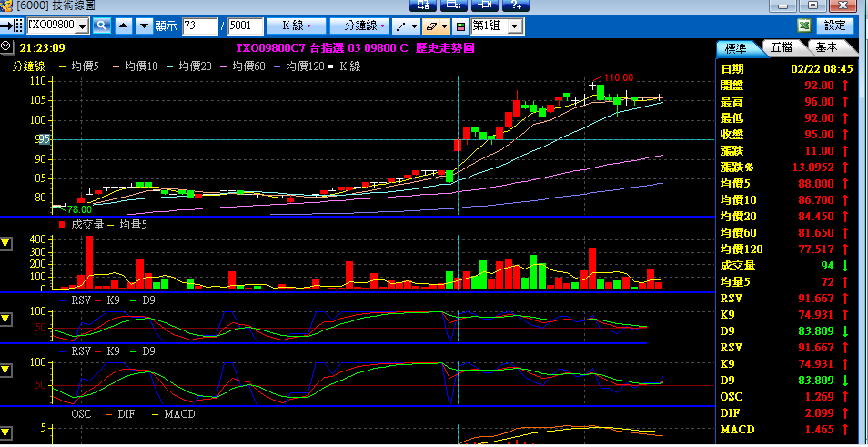Image resolution: width=868 pixels, height=447 pixels.
Task: Click the OSC 1.269 row
Action: point(786,397)
